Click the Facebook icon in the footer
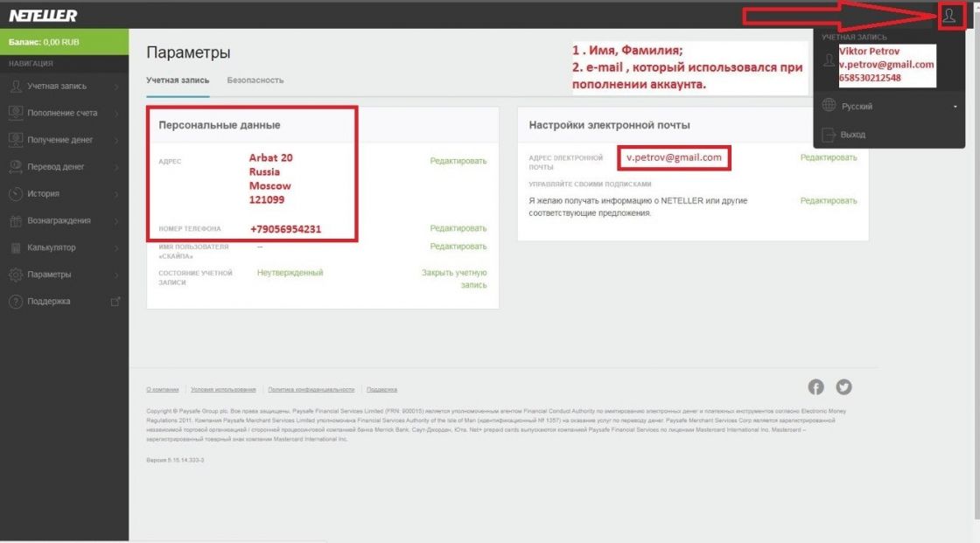980x543 pixels. point(816,386)
